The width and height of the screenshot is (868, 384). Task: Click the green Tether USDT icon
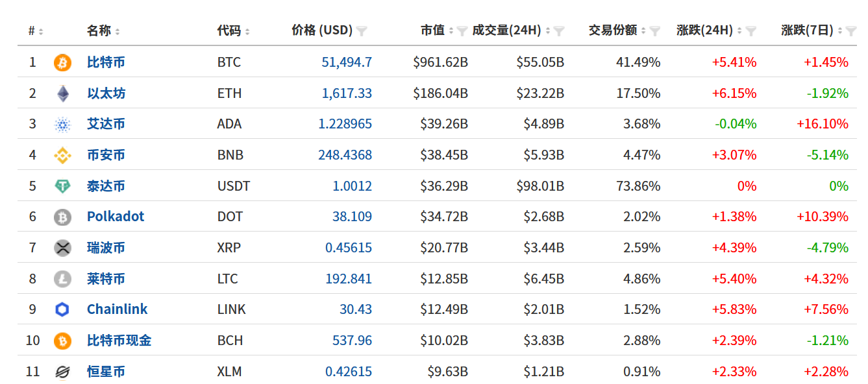coord(62,187)
